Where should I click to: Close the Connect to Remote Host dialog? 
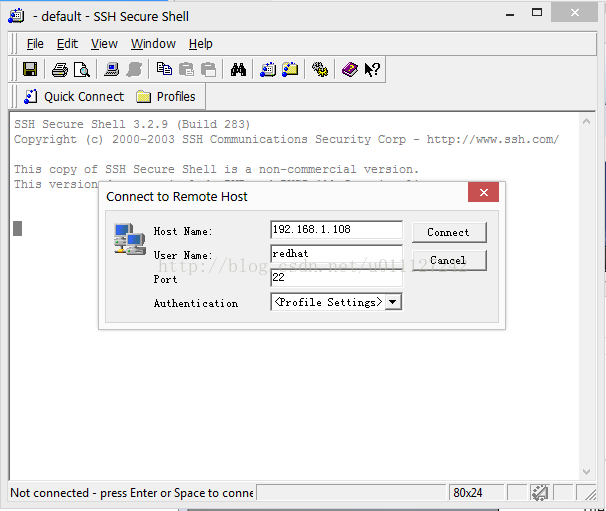pos(483,192)
